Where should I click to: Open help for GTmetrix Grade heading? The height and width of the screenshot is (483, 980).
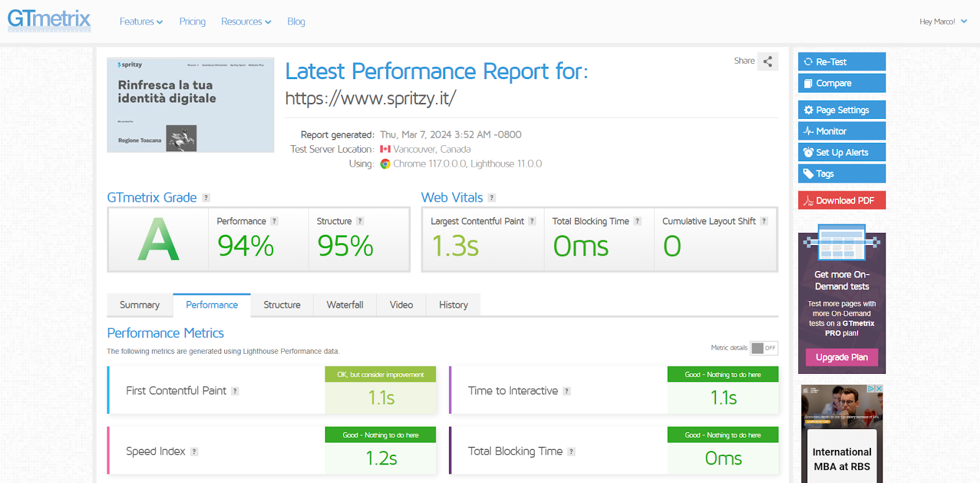206,198
